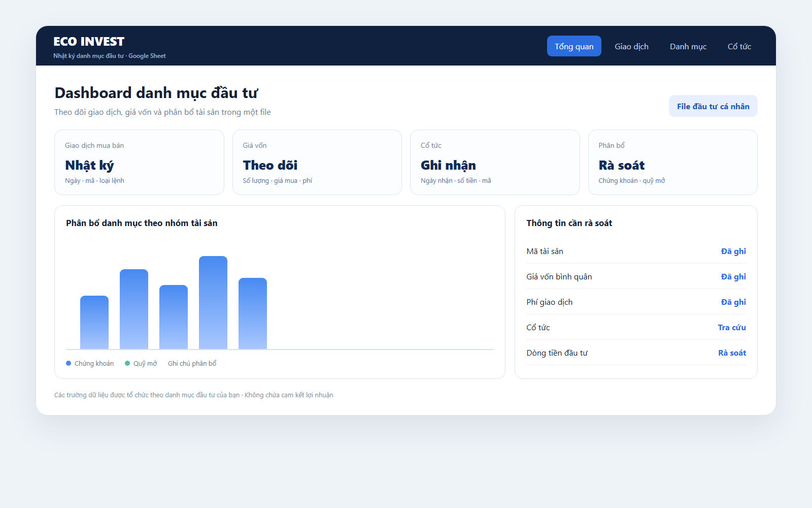Click the footer disclaimer about lợi nhuận
This screenshot has height=508, width=812.
click(194, 395)
